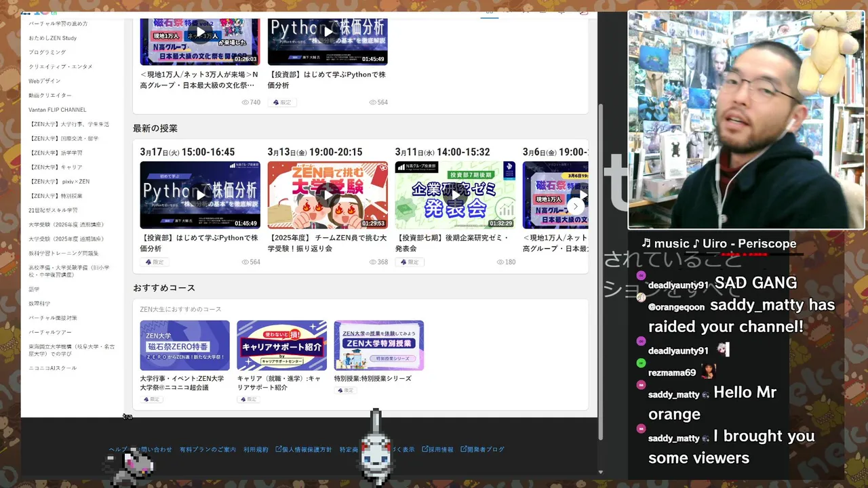
Task: Click the scrollbar down arrow
Action: coord(600,472)
